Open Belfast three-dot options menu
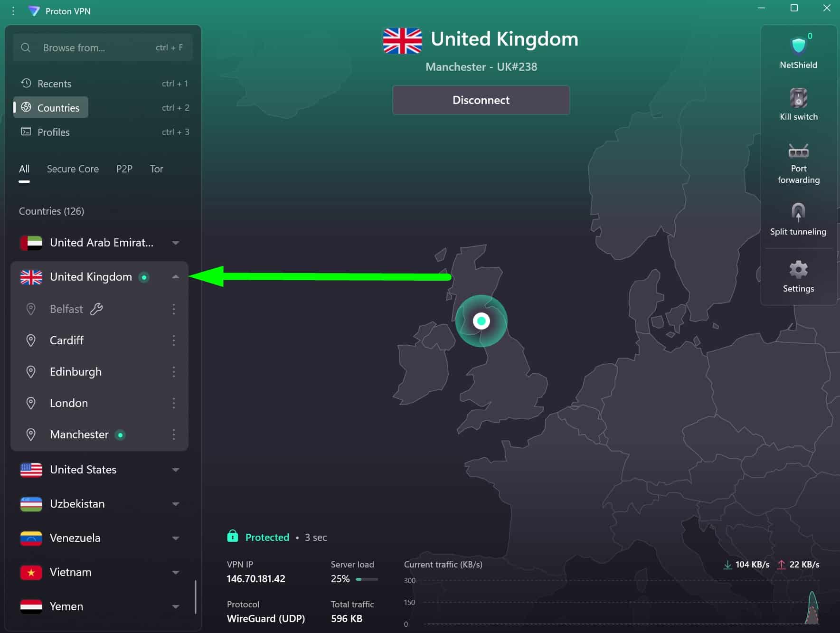Screen dimensions: 840x633 tap(174, 309)
